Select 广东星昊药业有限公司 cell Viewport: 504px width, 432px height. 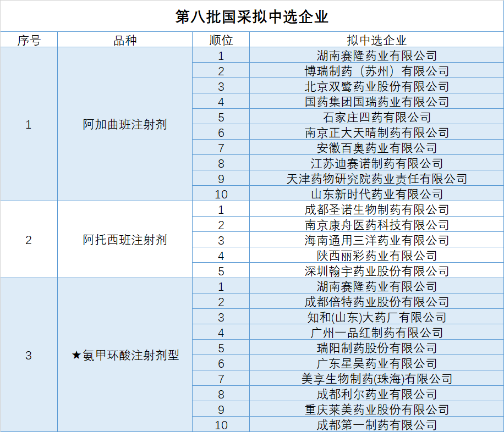(376, 363)
